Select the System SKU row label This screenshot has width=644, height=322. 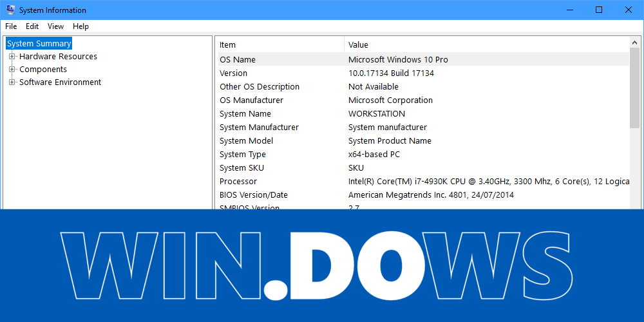point(241,168)
